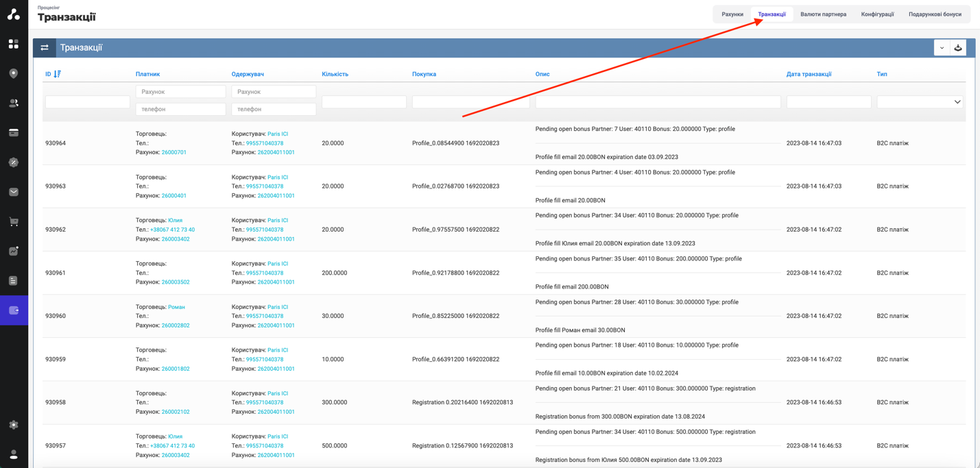Click the Дата транзакції filter field
This screenshot has width=980, height=468.
pos(829,102)
